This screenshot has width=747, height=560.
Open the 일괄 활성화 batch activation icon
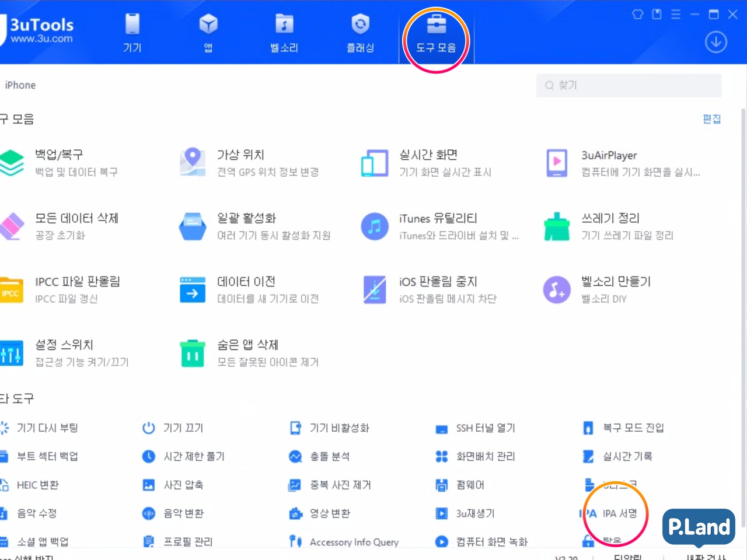(193, 226)
